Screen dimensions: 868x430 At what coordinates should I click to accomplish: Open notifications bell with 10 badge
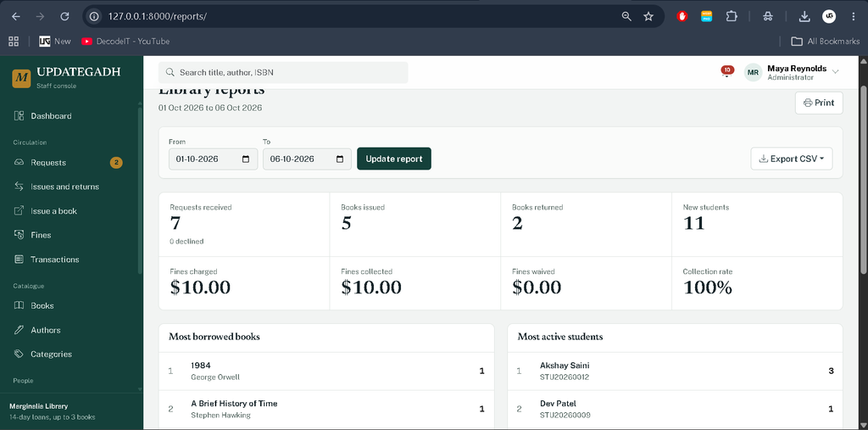[726, 71]
